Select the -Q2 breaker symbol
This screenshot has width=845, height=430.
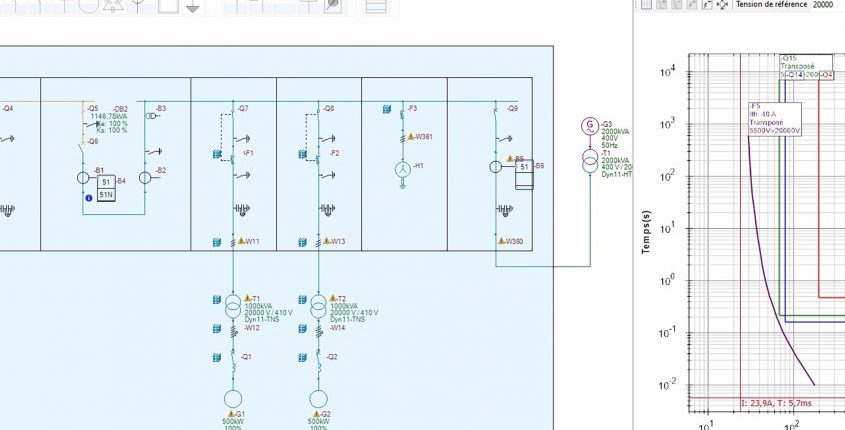tap(318, 362)
